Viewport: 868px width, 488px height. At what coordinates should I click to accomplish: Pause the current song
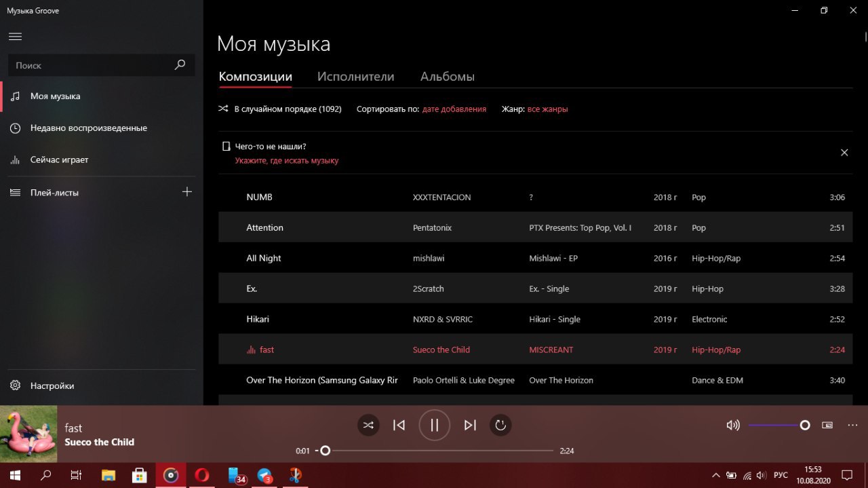(435, 426)
